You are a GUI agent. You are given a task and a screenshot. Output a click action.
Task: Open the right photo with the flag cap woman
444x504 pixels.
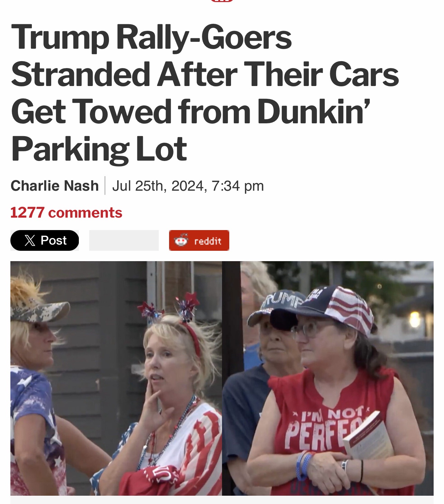click(x=328, y=378)
